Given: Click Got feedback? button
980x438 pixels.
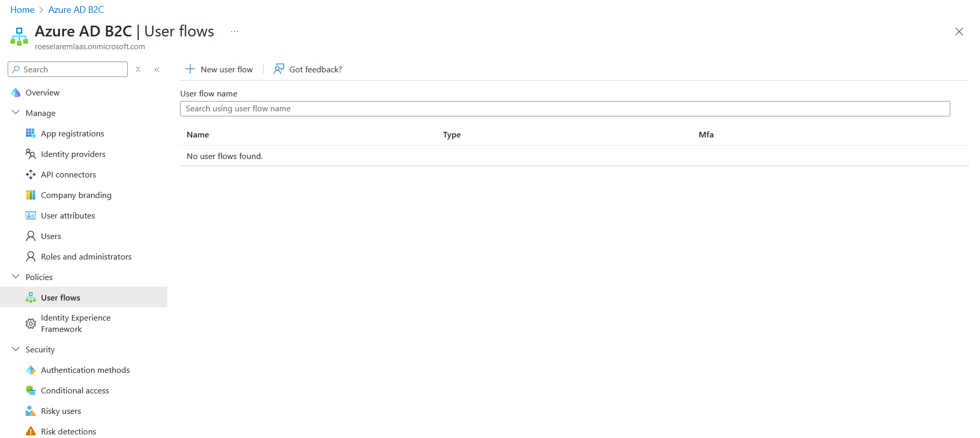Looking at the screenshot, I should click(x=308, y=69).
